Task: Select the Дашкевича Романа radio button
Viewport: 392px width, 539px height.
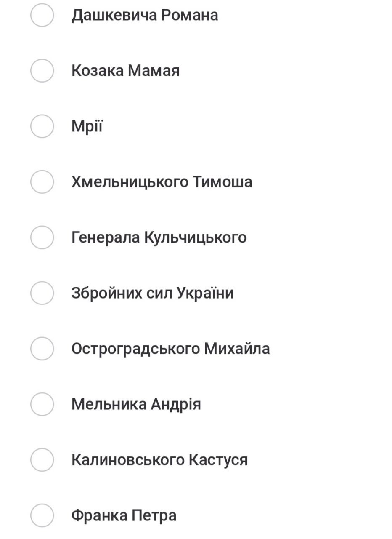Action: (42, 15)
